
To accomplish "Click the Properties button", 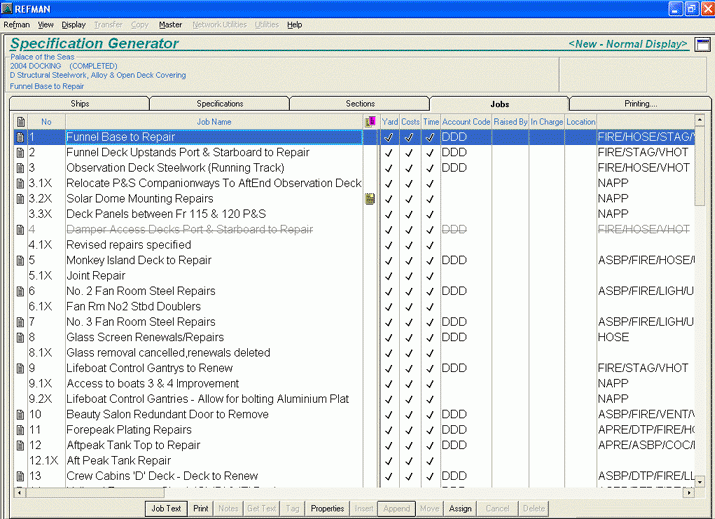I will pos(327,508).
